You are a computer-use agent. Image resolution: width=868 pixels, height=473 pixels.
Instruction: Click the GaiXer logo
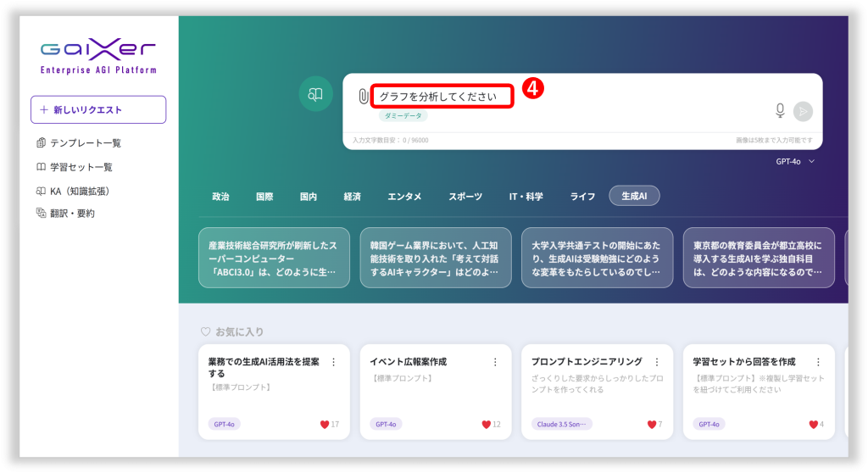[x=97, y=56]
